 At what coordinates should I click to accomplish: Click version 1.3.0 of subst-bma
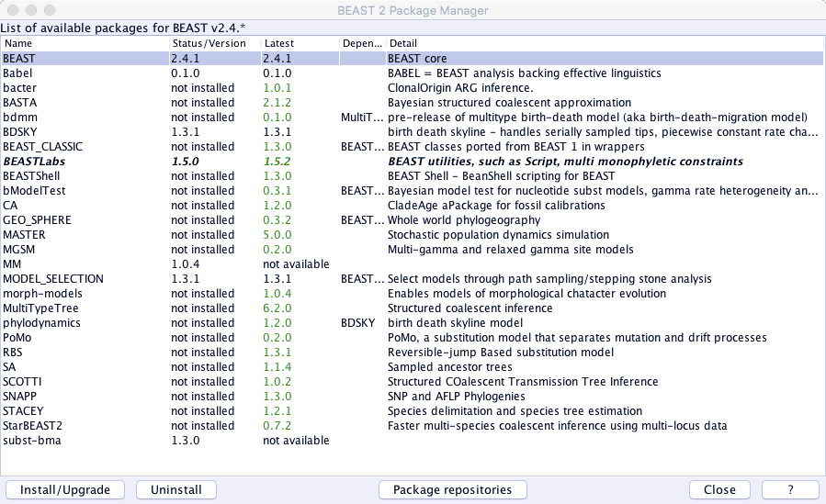[x=186, y=441]
